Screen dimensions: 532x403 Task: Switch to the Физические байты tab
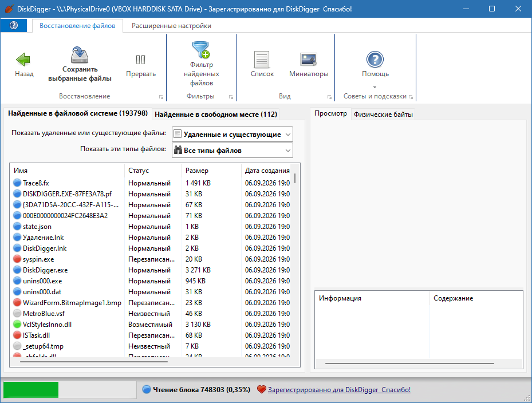tap(383, 114)
